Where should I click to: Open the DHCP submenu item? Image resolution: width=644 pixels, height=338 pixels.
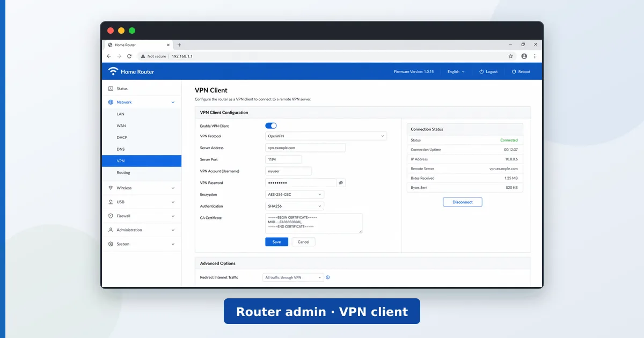click(142, 137)
